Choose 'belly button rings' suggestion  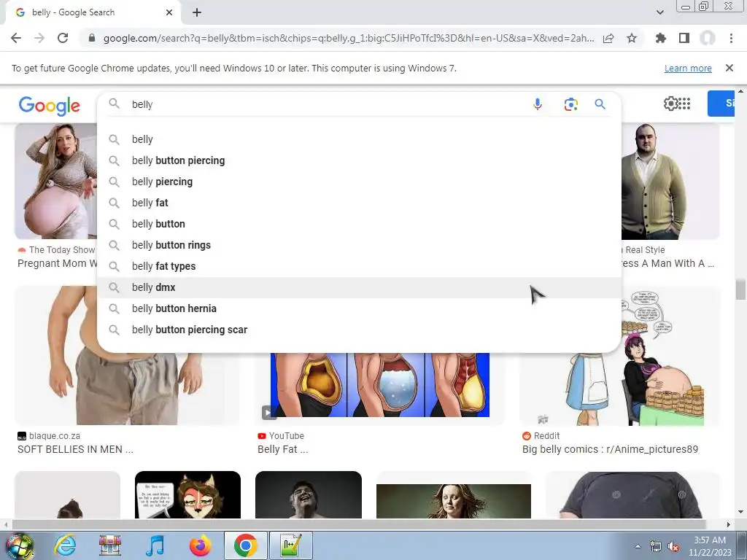[359, 245]
